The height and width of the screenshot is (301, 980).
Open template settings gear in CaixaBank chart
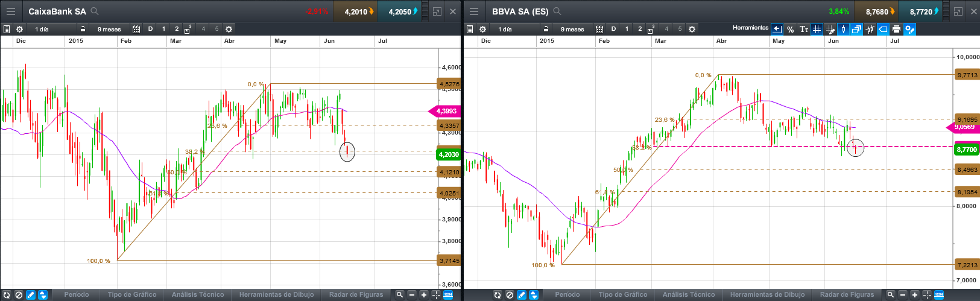229,29
